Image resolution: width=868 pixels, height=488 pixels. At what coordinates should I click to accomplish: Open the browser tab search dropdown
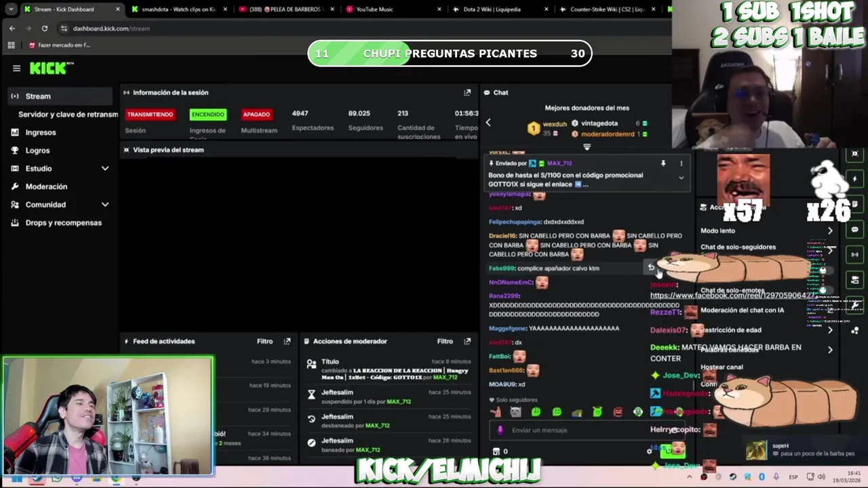12,9
